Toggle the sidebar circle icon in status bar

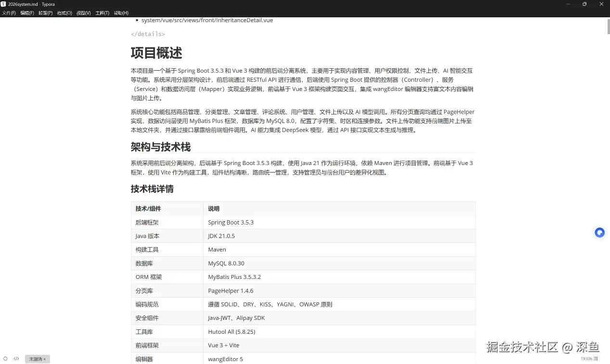pos(5,359)
